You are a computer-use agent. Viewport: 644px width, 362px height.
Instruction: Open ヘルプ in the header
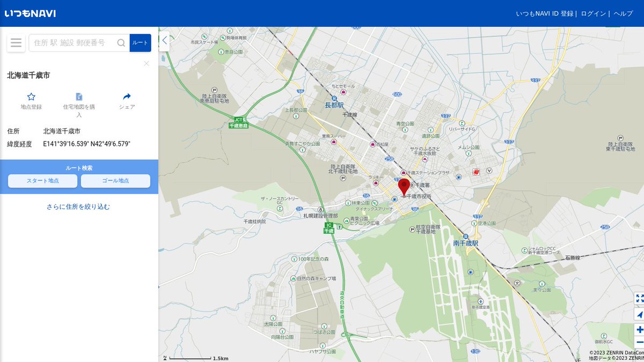tap(623, 13)
